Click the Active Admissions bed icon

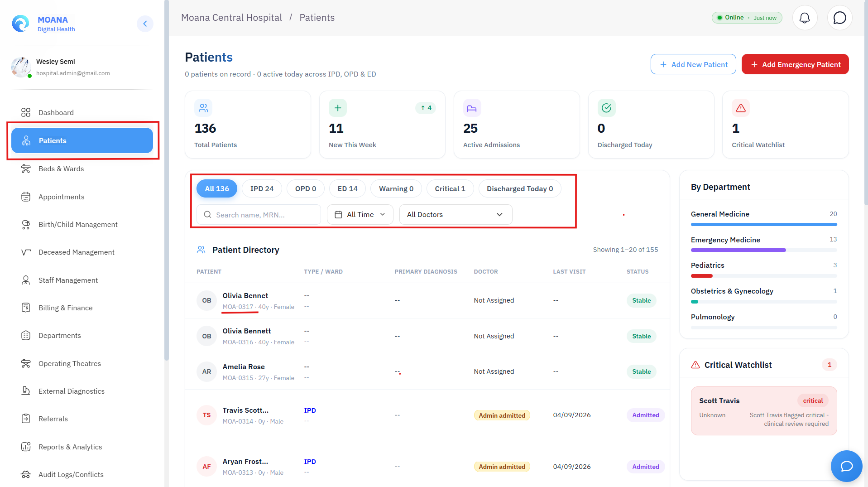point(472,108)
